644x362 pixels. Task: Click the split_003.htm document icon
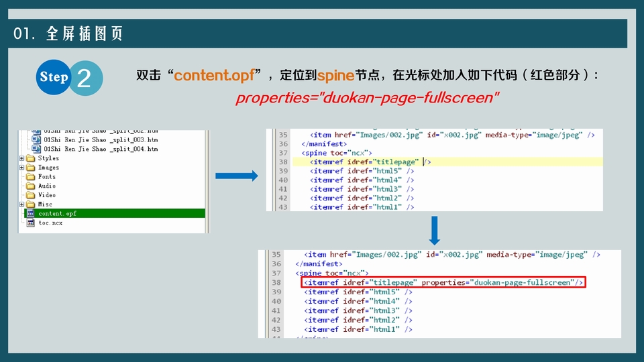point(38,139)
